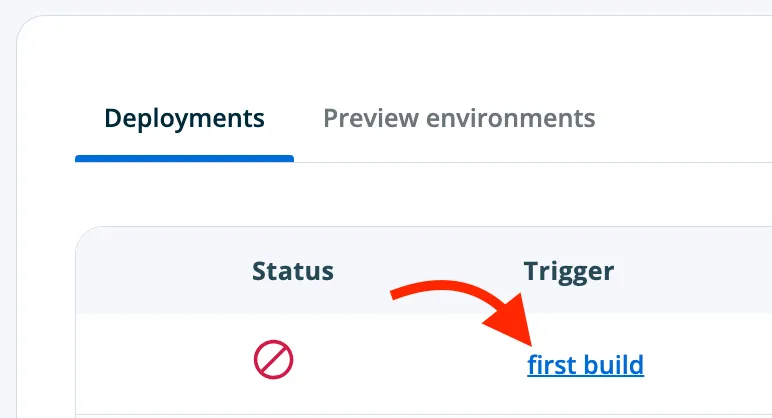This screenshot has height=418, width=772.
Task: Click the Trigger column header
Action: (x=569, y=272)
